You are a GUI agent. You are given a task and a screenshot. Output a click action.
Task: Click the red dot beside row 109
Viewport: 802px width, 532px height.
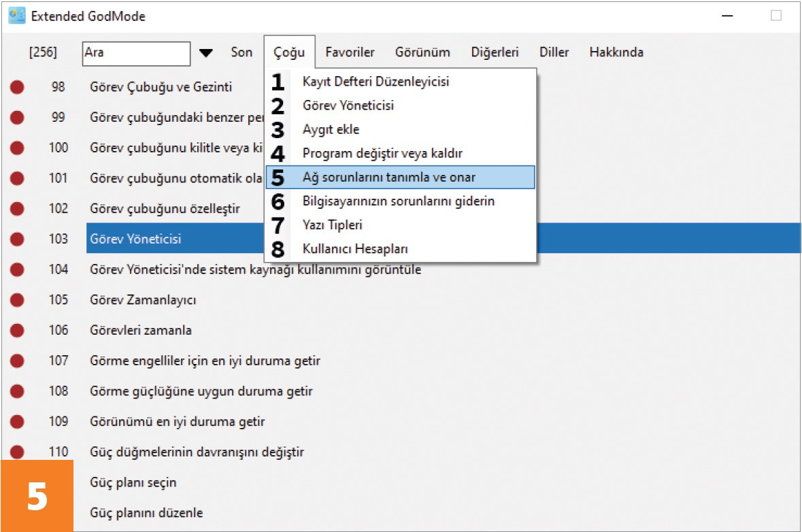pos(18,422)
